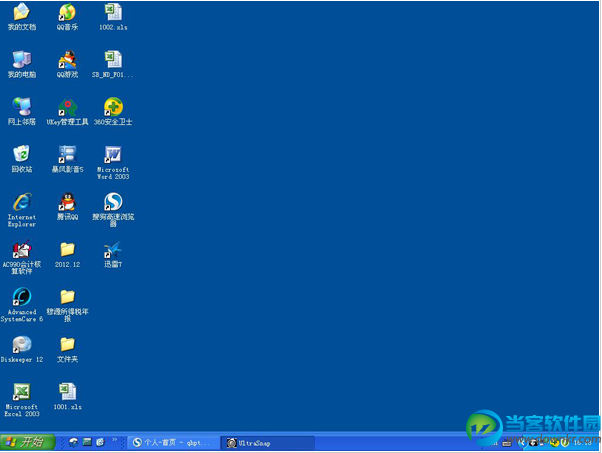This screenshot has height=453, width=602.
Task: Select the 1001.xls file
Action: pos(68,397)
